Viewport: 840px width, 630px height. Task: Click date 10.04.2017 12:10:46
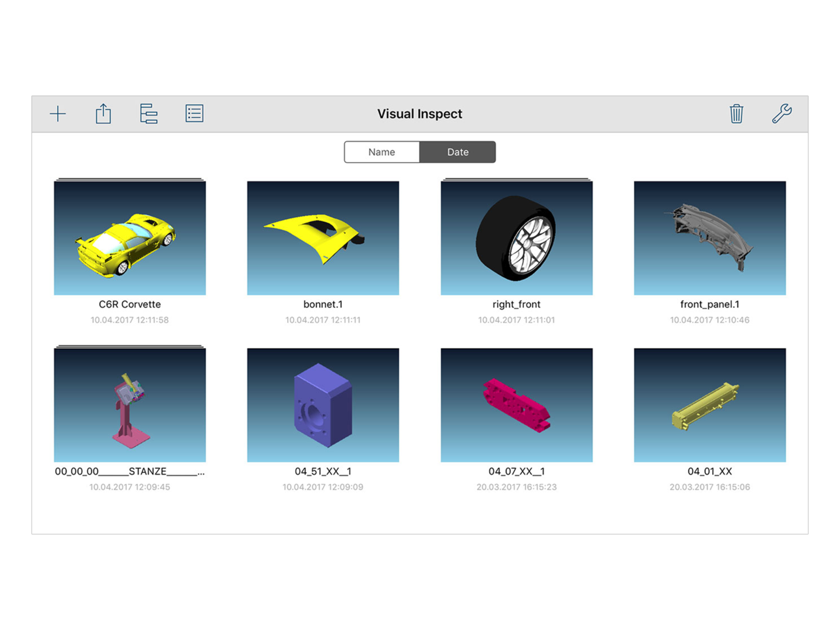coord(710,320)
